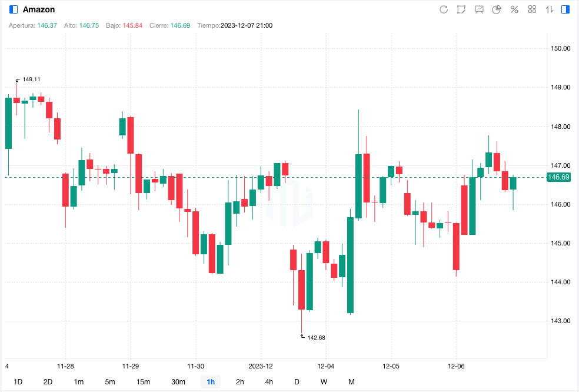
Task: Toggle the left sidebar panel
Action: [x=13, y=9]
